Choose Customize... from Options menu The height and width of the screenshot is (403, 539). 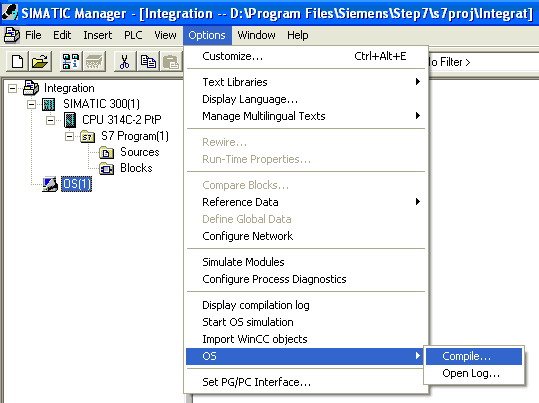(306, 56)
